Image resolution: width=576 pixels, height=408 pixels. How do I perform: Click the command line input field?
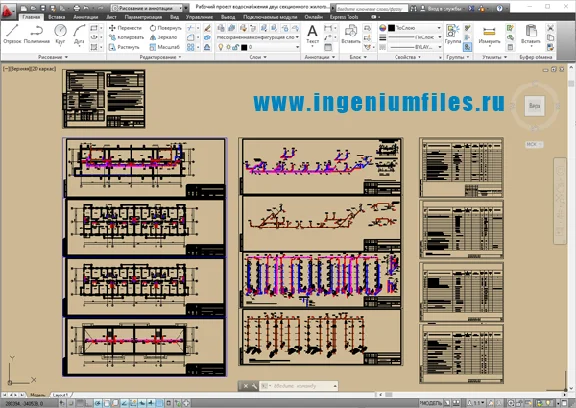coord(299,386)
